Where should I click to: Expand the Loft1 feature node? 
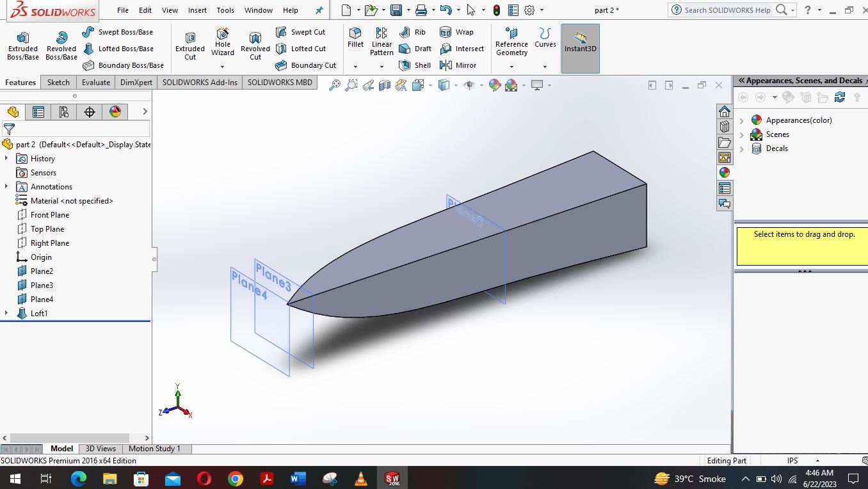tap(6, 314)
